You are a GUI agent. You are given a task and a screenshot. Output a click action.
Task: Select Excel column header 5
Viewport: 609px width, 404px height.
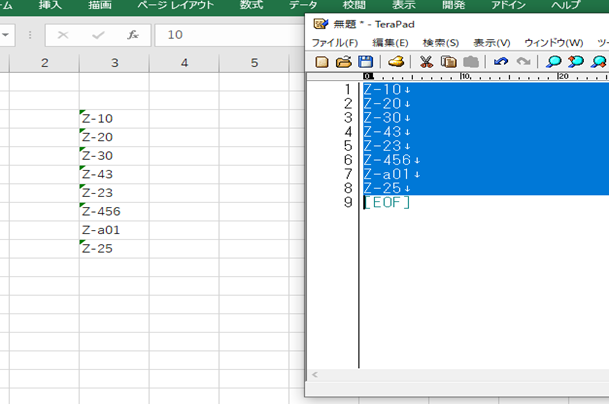click(254, 63)
